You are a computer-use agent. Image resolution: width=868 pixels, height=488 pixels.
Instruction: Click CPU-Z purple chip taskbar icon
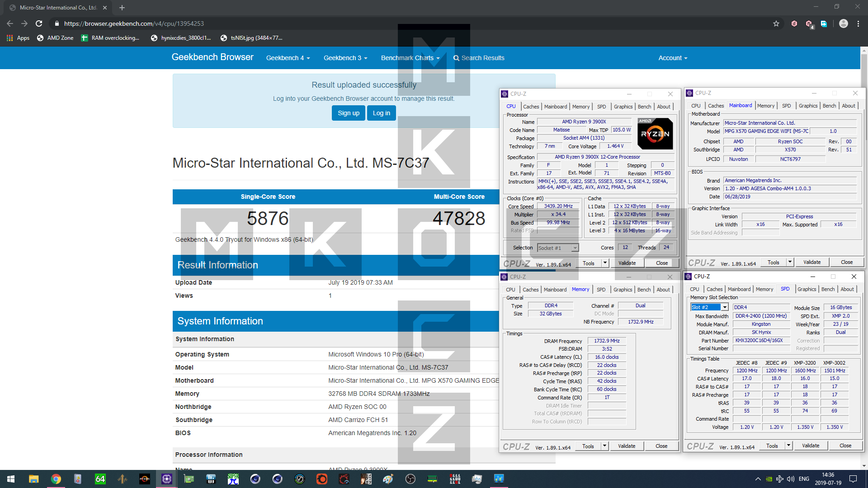pos(166,479)
